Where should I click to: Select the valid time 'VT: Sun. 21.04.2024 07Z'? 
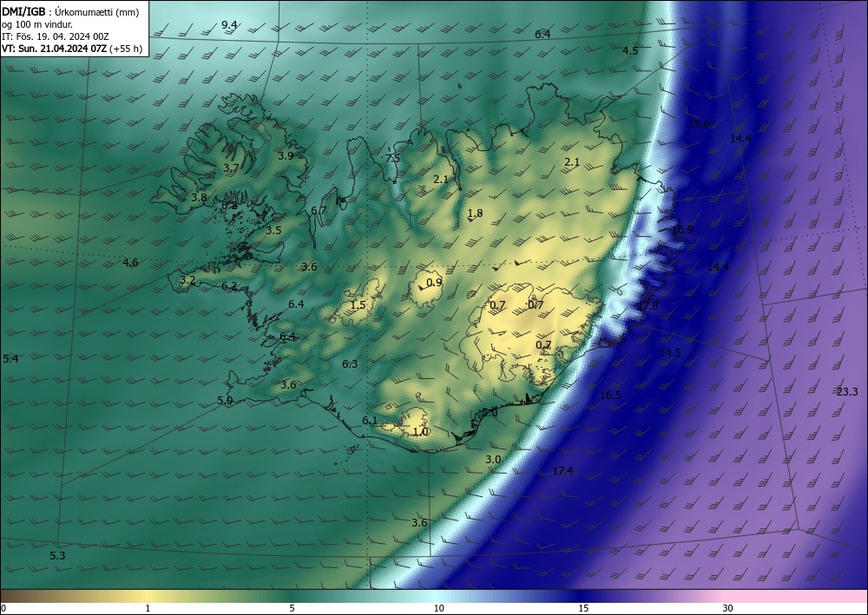point(55,49)
